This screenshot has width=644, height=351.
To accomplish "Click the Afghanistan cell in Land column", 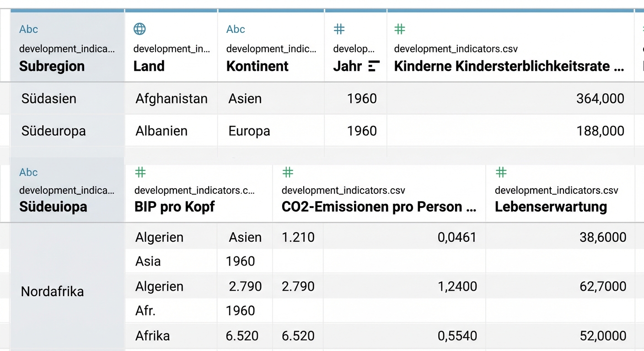I will pos(171,98).
